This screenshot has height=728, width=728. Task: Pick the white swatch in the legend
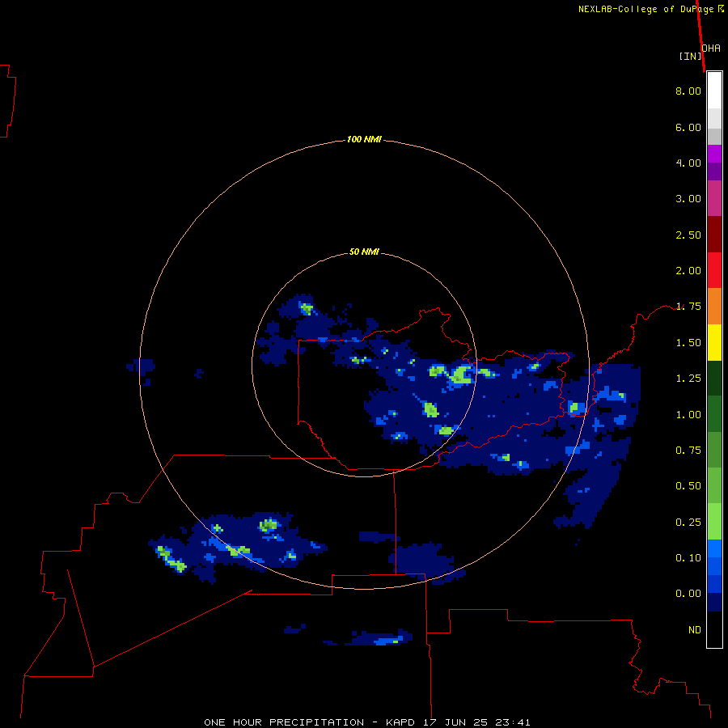click(714, 91)
